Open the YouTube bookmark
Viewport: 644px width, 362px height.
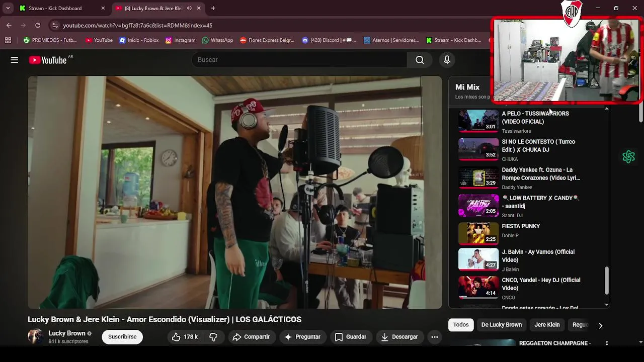pyautogui.click(x=99, y=40)
